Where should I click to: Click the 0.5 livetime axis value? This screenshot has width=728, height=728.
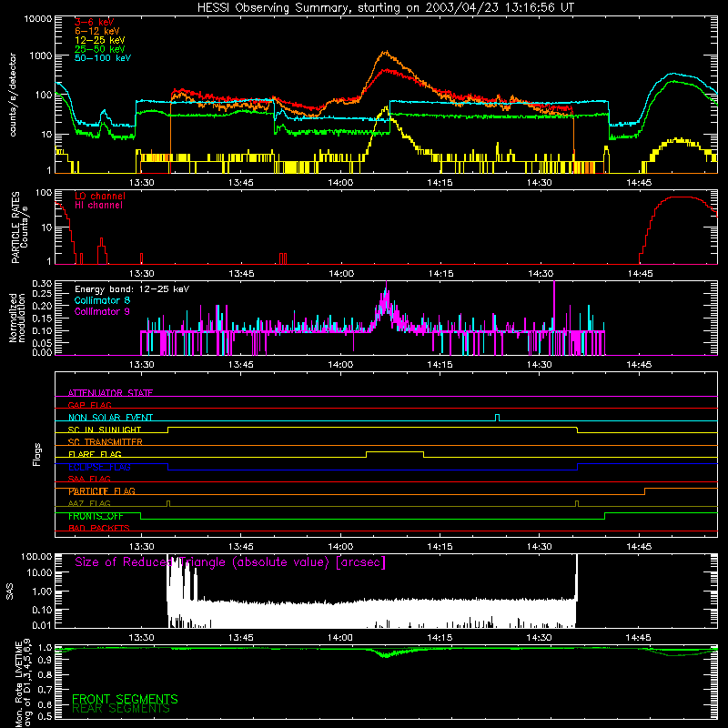[x=45, y=716]
